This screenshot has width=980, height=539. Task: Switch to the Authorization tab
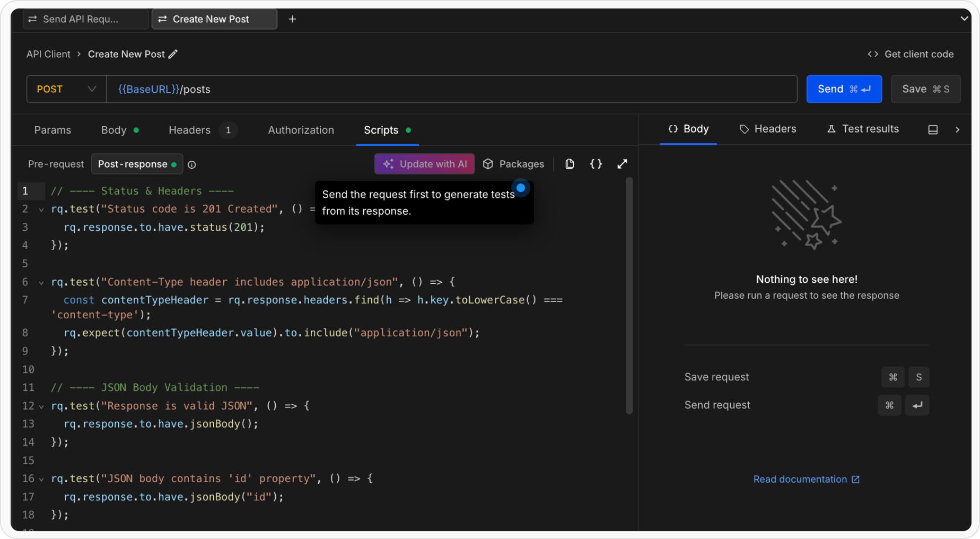tap(301, 129)
